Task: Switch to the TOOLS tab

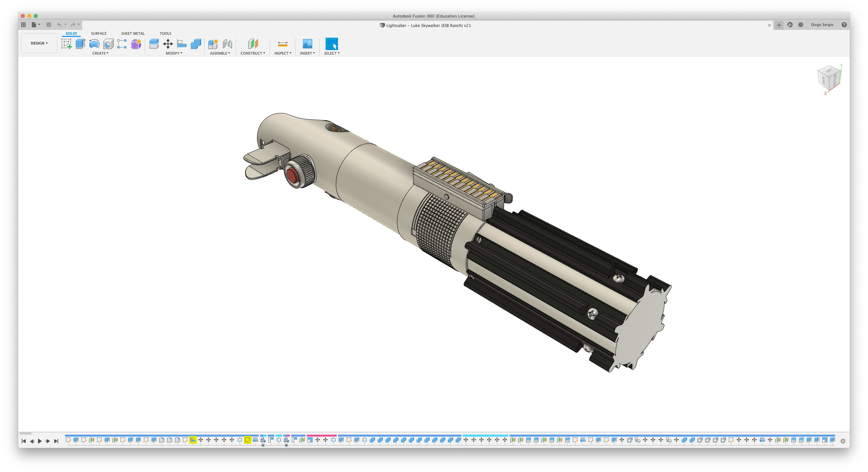Action: coord(165,33)
